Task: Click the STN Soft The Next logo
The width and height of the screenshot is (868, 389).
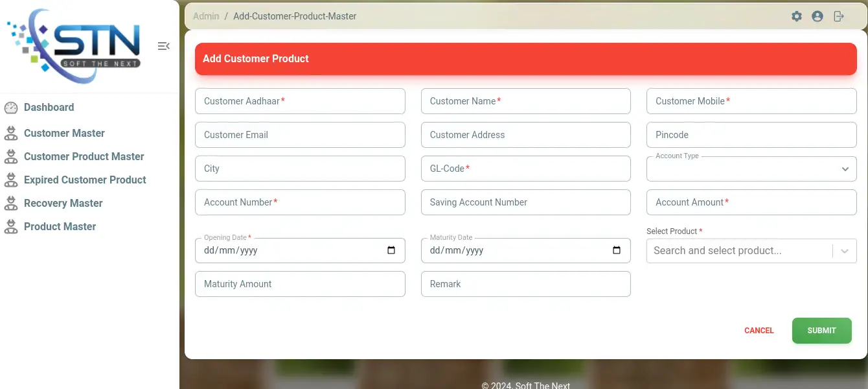Action: click(x=74, y=45)
